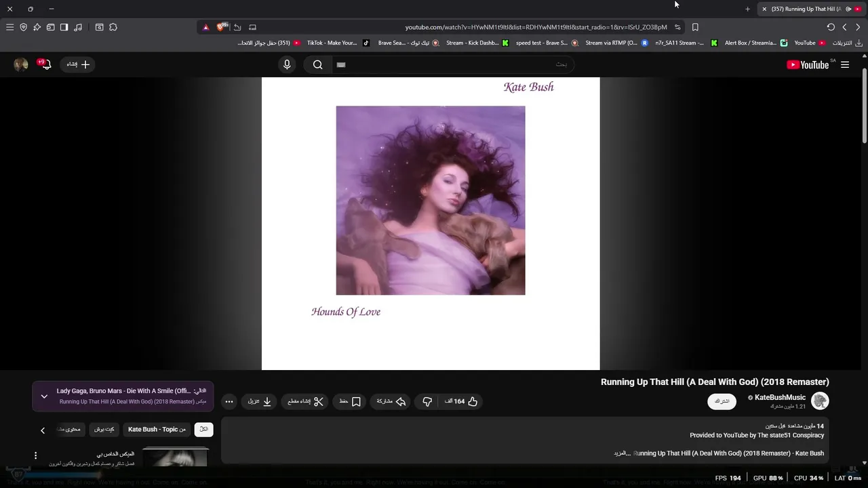Open the n7r_SA11 Stream bookmark
868x488 pixels.
pyautogui.click(x=686, y=43)
